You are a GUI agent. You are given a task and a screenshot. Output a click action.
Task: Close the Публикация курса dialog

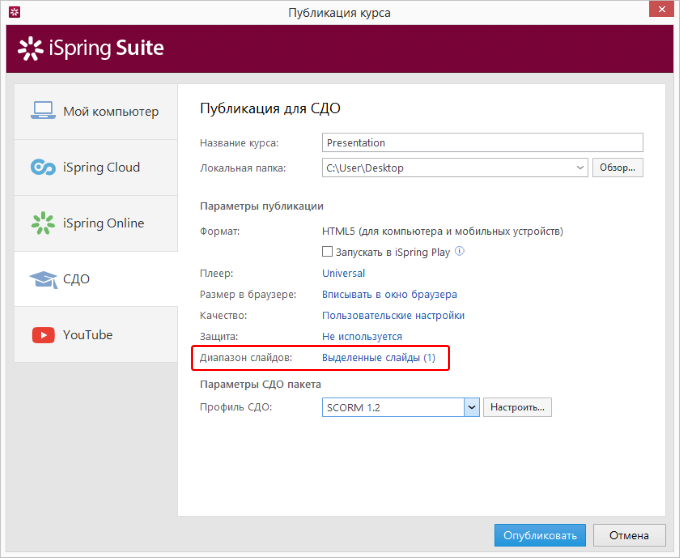point(661,9)
